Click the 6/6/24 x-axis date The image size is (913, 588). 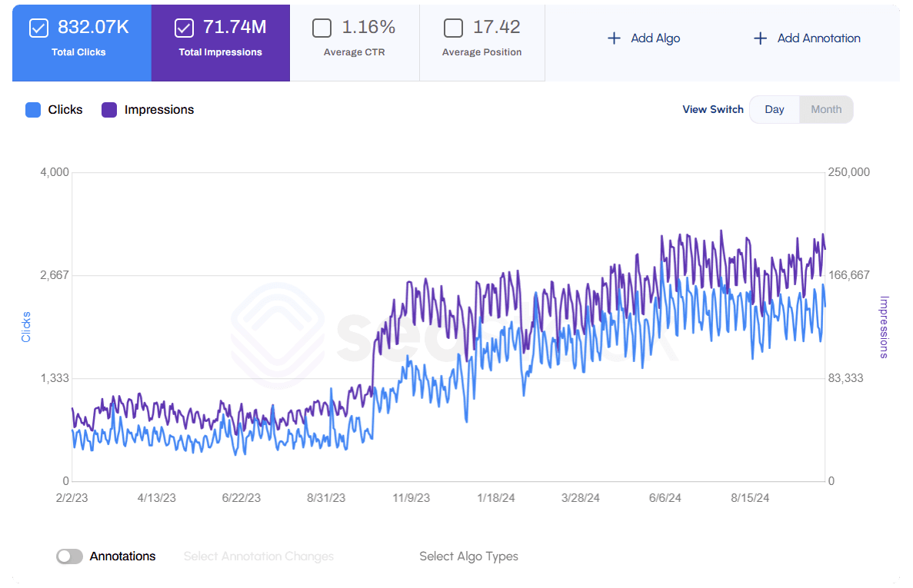pos(665,498)
